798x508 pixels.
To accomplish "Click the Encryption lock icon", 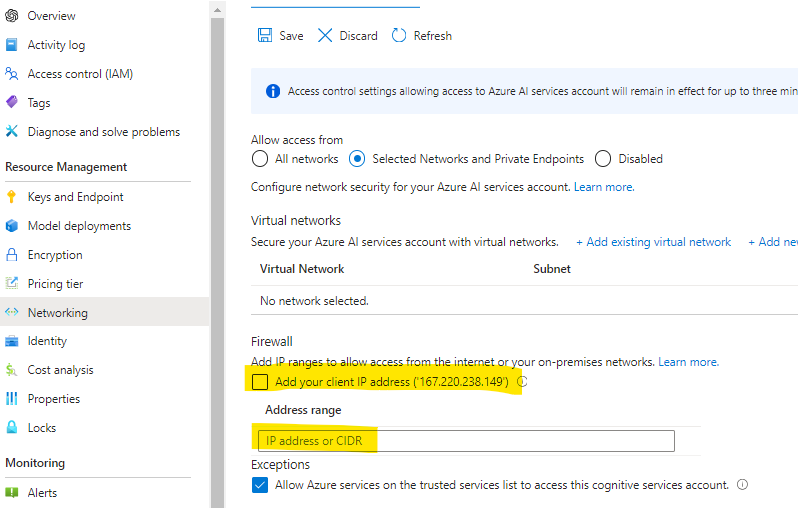I will point(12,255).
